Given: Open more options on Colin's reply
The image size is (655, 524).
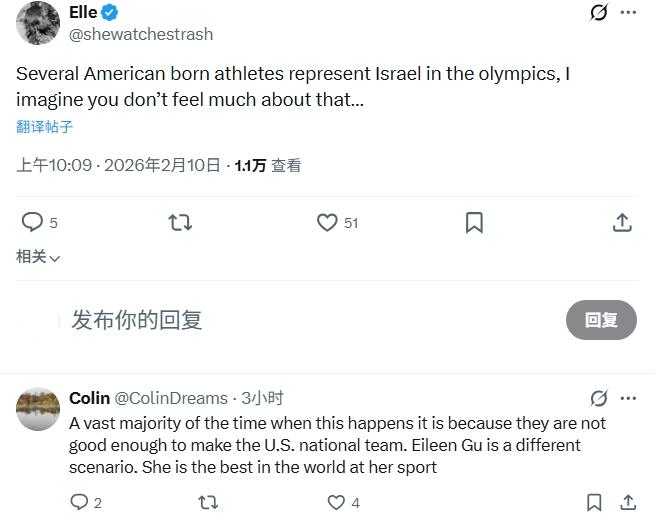Looking at the screenshot, I should pos(628,398).
